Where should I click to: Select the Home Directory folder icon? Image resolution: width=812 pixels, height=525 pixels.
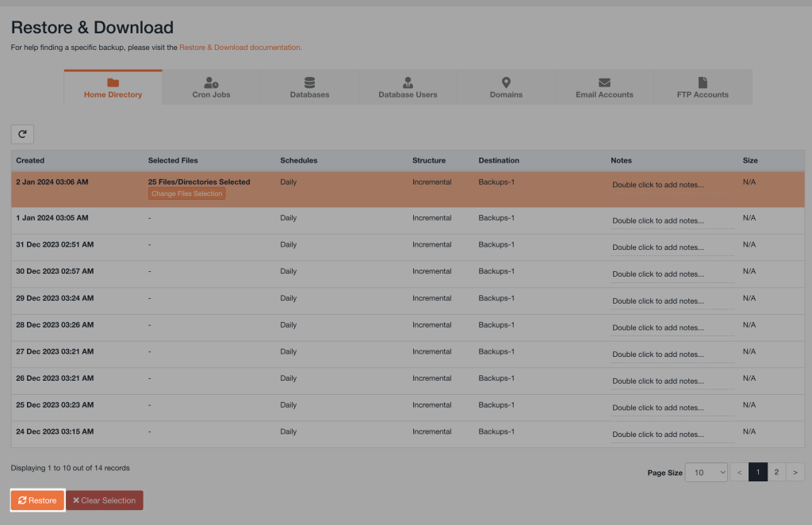coord(113,82)
